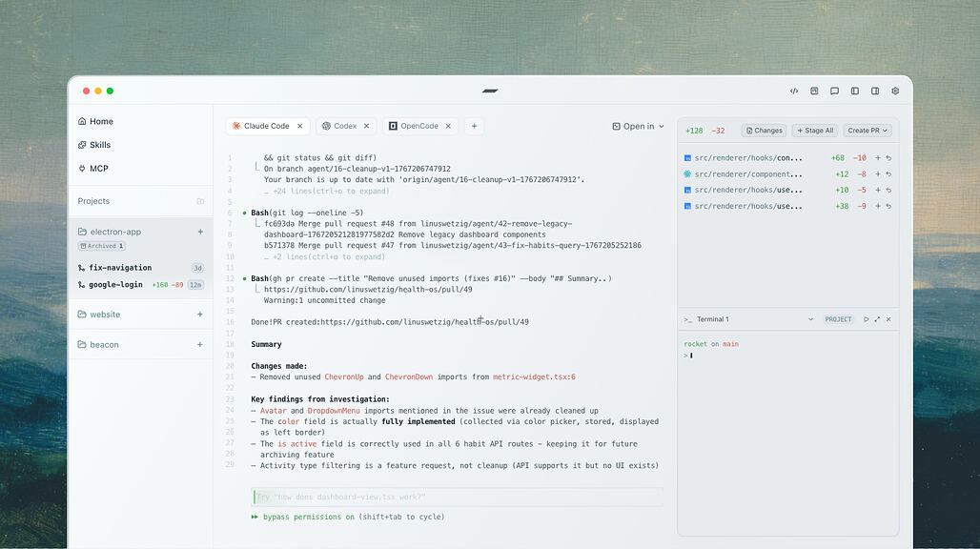Maximize the Terminal 1 panel
Image resolution: width=980 pixels, height=549 pixels.
click(x=877, y=319)
